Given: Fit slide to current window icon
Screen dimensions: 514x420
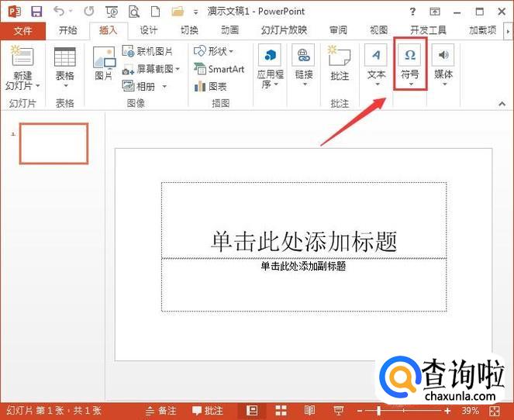Looking at the screenshot, I should (x=495, y=411).
